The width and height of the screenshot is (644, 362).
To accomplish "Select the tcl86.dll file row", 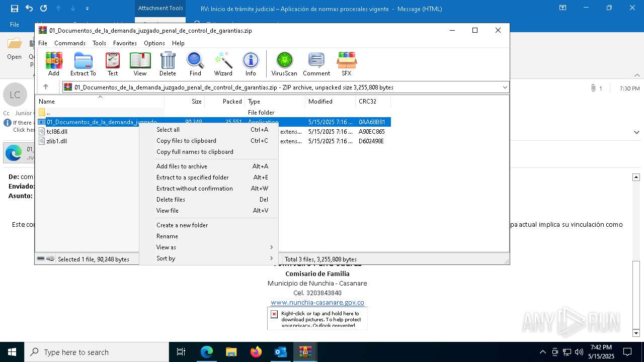I will [x=57, y=132].
